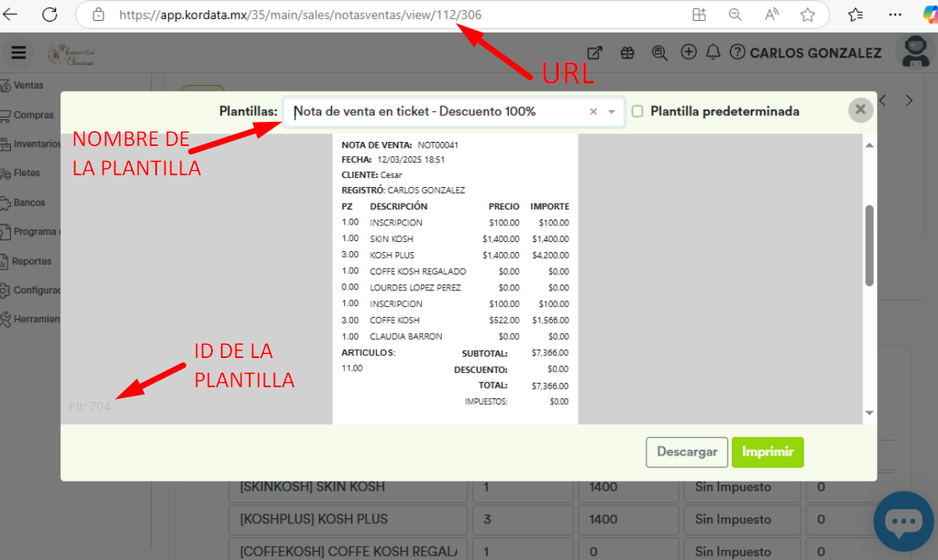Click the preview's vertical scrollbar thumb
The height and width of the screenshot is (560, 938).
tap(869, 246)
